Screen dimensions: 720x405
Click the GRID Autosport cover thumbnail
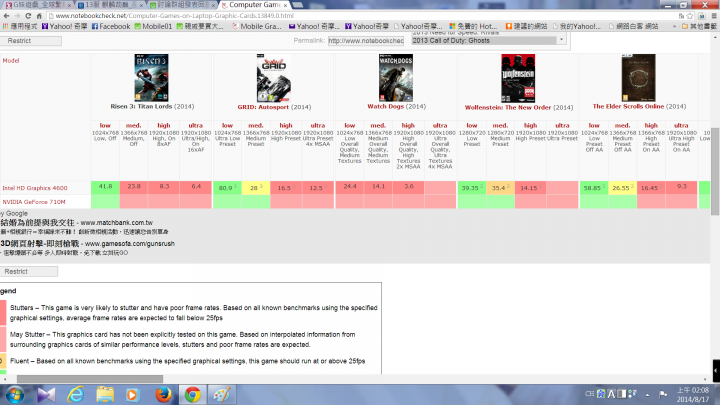(x=274, y=78)
